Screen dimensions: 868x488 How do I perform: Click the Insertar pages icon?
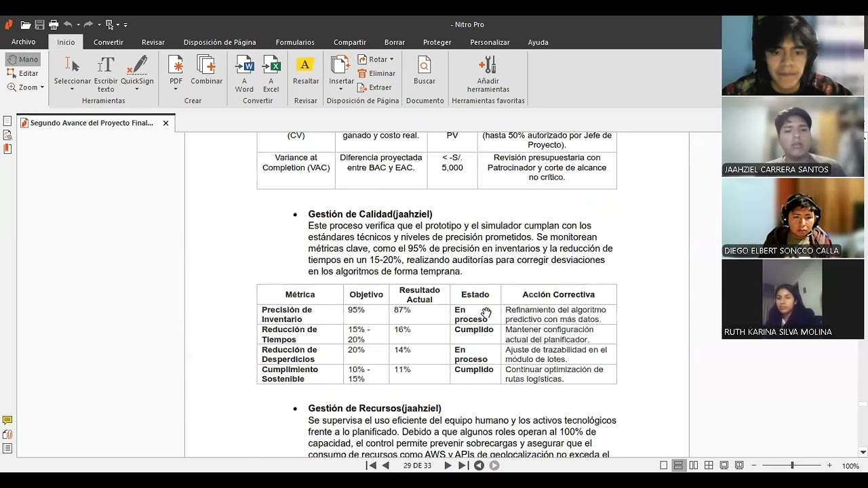click(340, 65)
